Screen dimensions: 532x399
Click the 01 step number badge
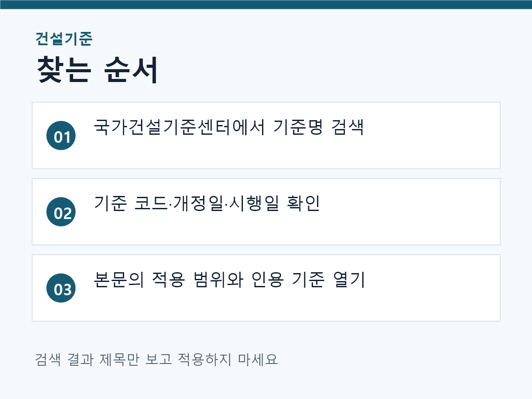(61, 136)
